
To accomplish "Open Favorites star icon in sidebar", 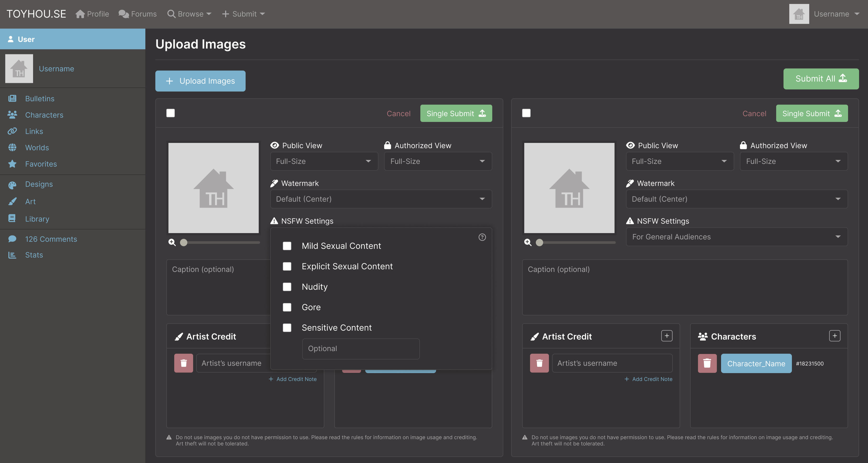I will (x=13, y=164).
